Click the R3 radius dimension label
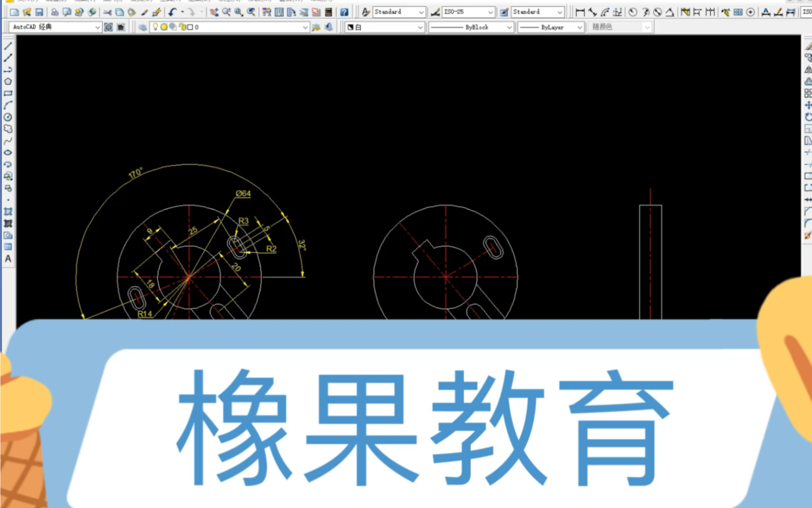Screen dimensions: 812x508 (243, 221)
